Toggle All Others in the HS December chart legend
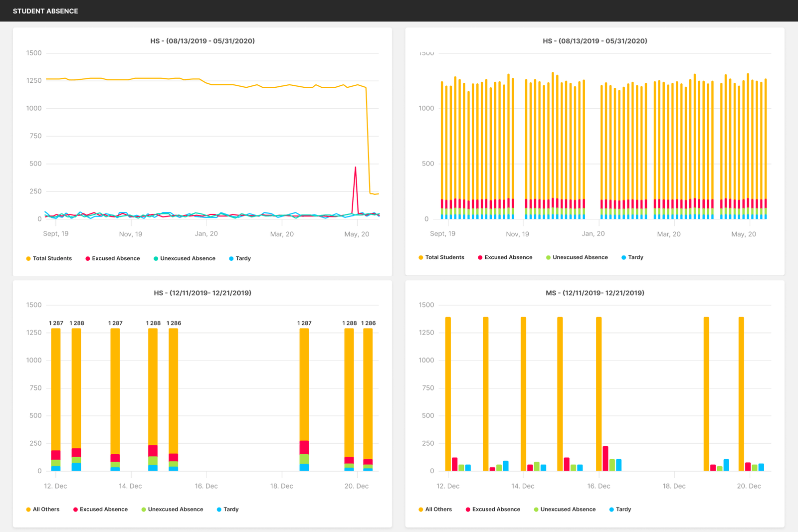Viewport: 798px width, 532px height. click(42, 509)
